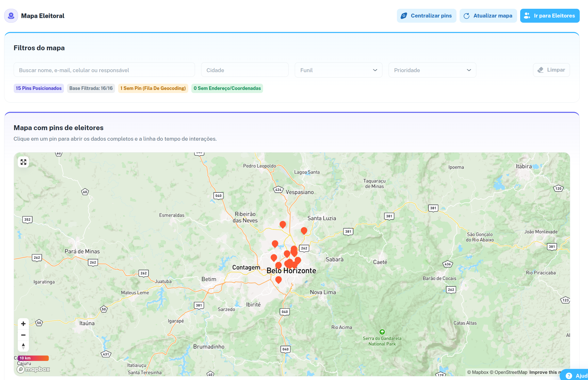The image size is (588, 380).
Task: Click the eraser icon inside the Limpar button
Action: (x=541, y=70)
